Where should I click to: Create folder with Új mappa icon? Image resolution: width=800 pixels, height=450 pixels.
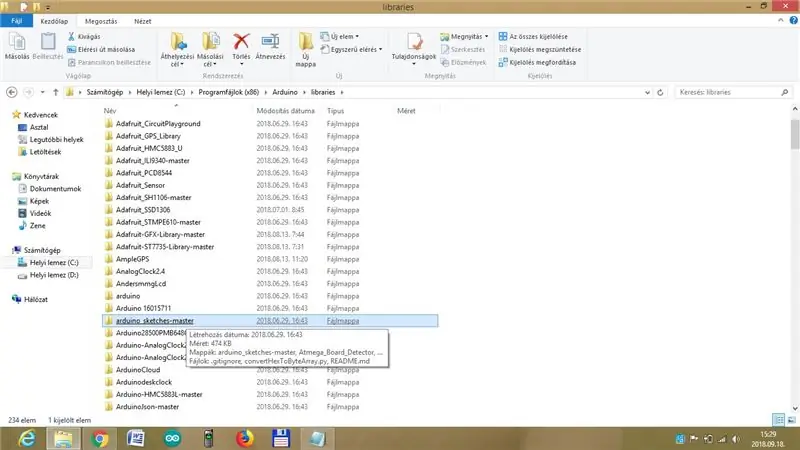[x=306, y=49]
